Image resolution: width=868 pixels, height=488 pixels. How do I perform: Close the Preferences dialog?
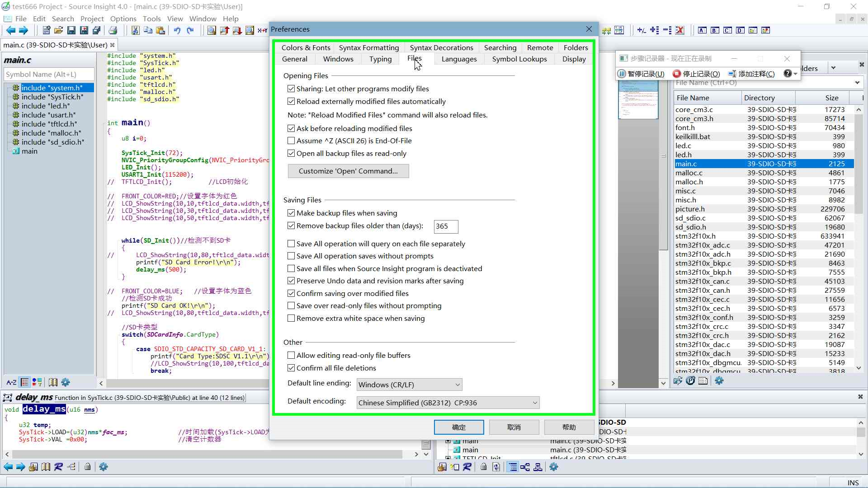[x=589, y=29]
